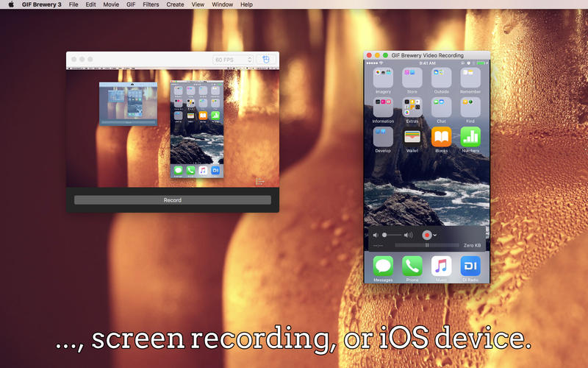Open the Wallet app icon

tap(412, 137)
